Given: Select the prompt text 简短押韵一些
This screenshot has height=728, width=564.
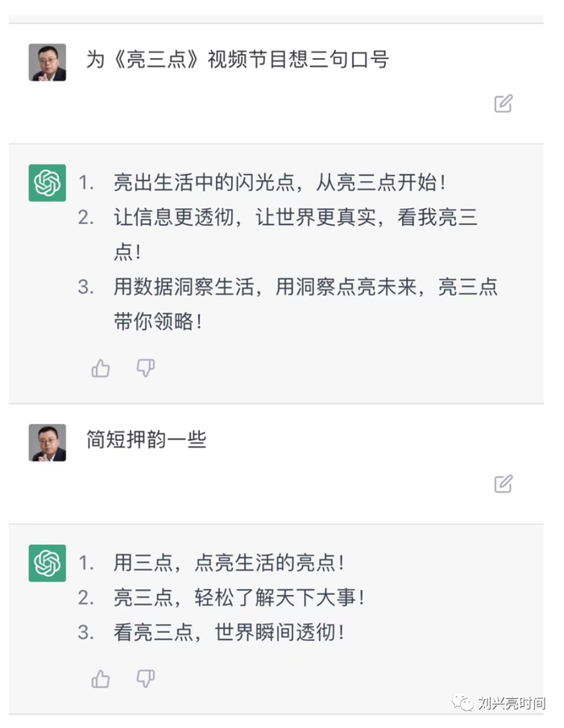Looking at the screenshot, I should (x=147, y=439).
